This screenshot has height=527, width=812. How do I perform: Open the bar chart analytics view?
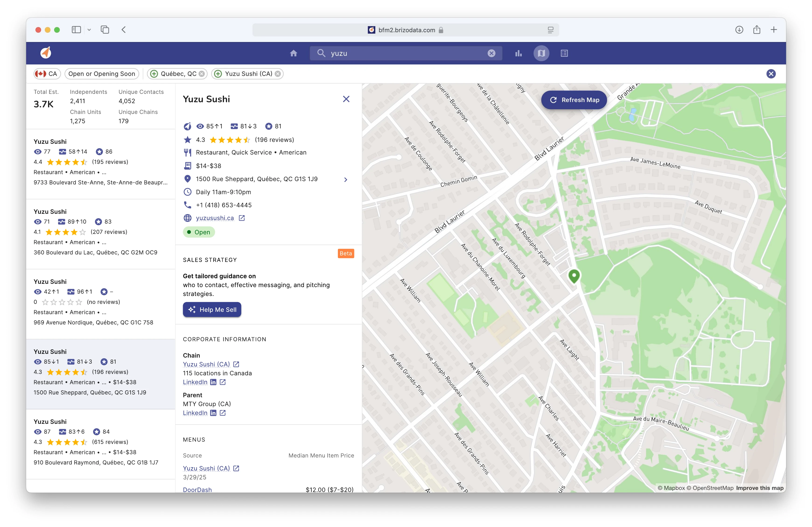pyautogui.click(x=518, y=53)
